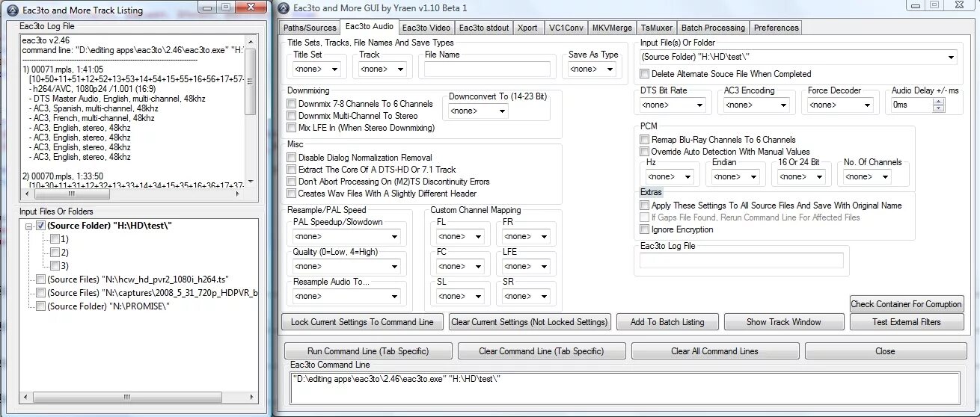The width and height of the screenshot is (980, 417).
Task: Click Check Container For Corruption button
Action: click(907, 304)
